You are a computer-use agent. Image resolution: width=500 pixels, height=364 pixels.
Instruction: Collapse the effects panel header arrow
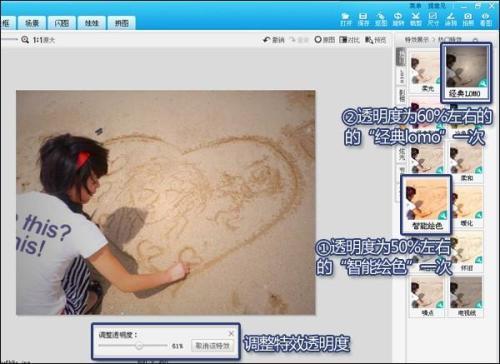click(x=476, y=40)
